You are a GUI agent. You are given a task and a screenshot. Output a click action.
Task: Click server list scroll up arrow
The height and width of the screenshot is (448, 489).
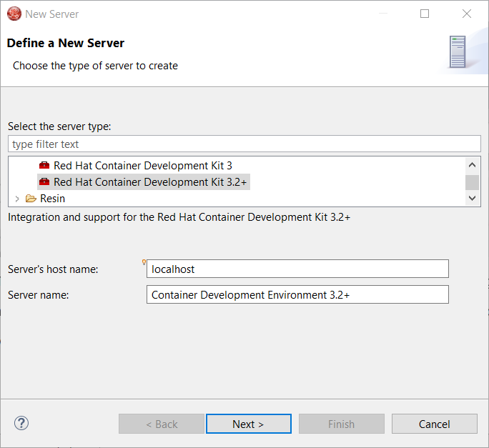pos(472,164)
